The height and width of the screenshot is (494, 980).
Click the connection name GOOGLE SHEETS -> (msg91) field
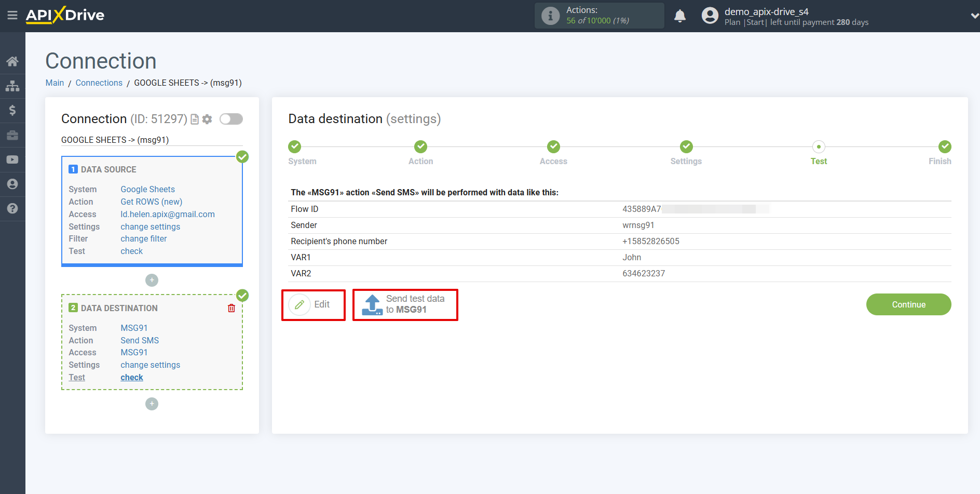[x=152, y=140]
